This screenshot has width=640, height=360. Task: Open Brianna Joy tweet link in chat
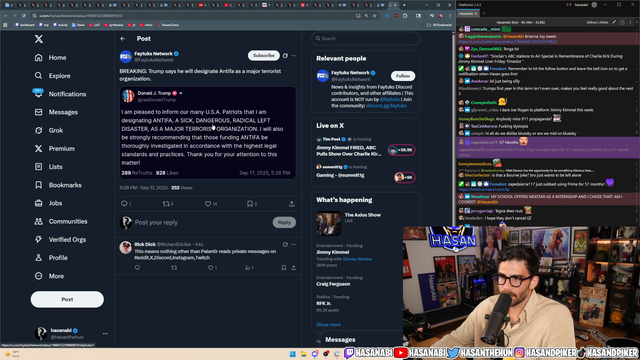(507, 42)
